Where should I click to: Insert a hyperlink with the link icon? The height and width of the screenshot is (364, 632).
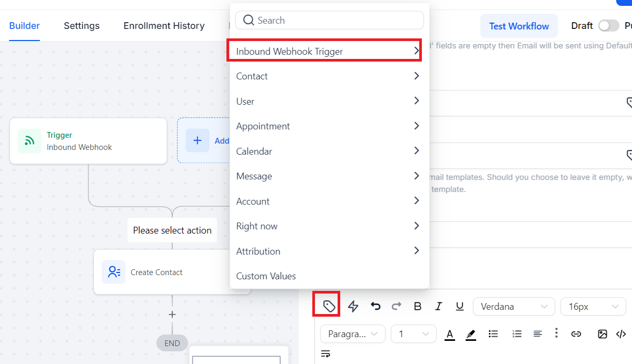click(x=576, y=334)
